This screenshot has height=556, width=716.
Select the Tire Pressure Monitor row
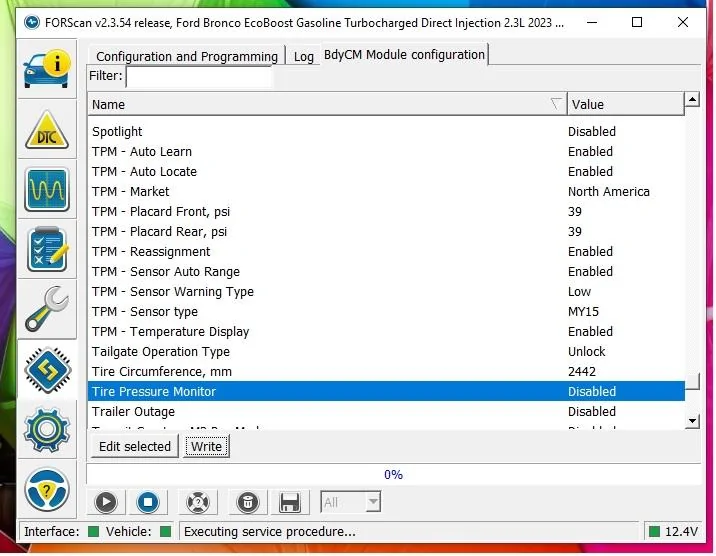[386, 391]
